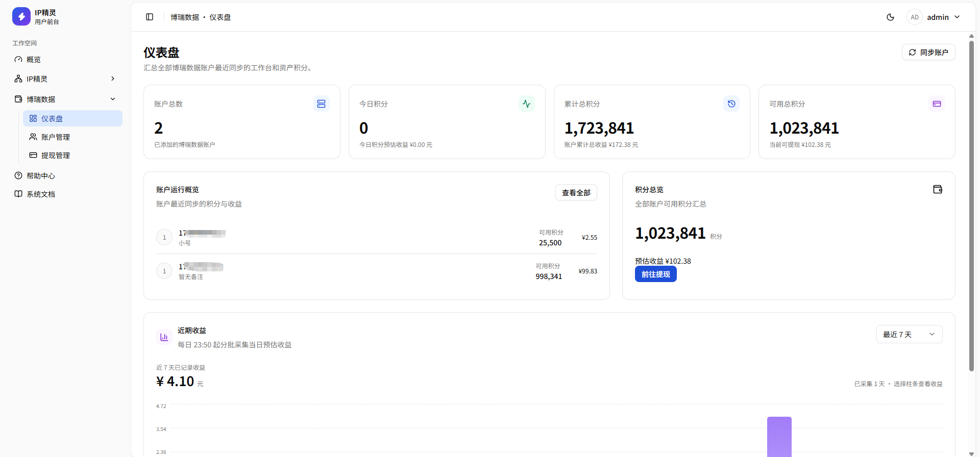Click the 1,723,841 cumulative points value
The width and height of the screenshot is (980, 457).
[x=599, y=128]
